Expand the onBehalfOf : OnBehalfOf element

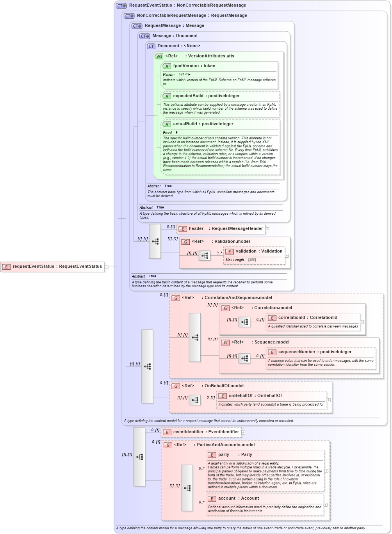[x=329, y=400]
